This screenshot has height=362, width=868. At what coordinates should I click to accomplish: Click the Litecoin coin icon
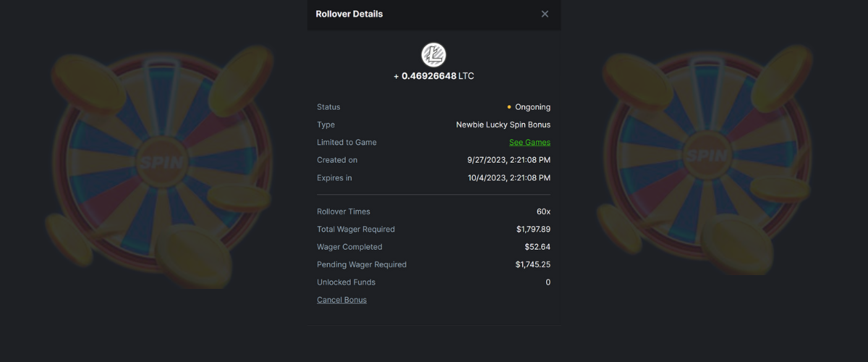pyautogui.click(x=434, y=55)
